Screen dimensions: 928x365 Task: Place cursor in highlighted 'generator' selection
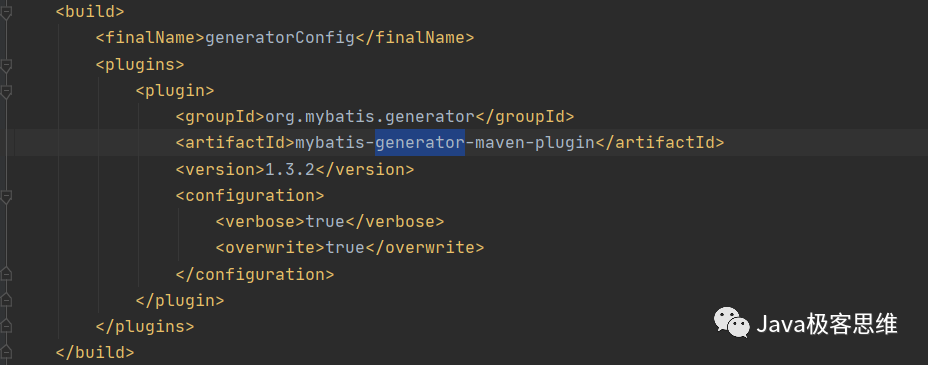point(420,143)
